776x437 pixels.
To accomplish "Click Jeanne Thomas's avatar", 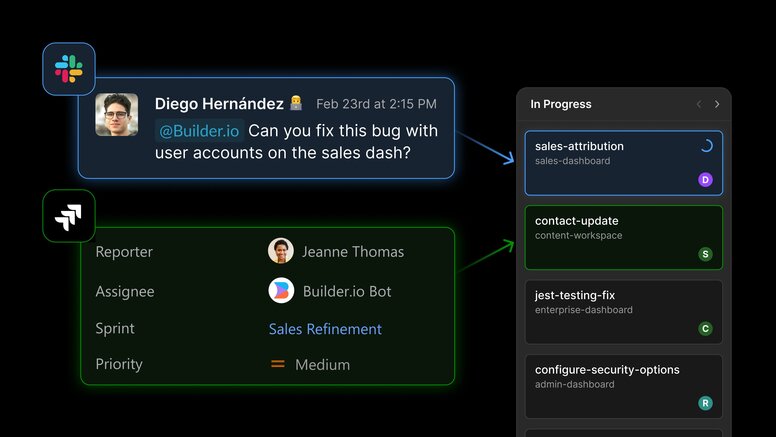I will coord(281,251).
